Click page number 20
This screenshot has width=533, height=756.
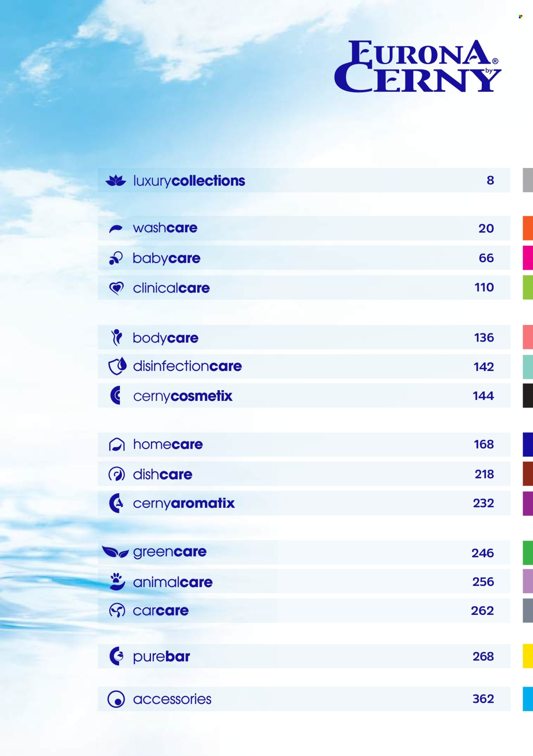point(486,229)
